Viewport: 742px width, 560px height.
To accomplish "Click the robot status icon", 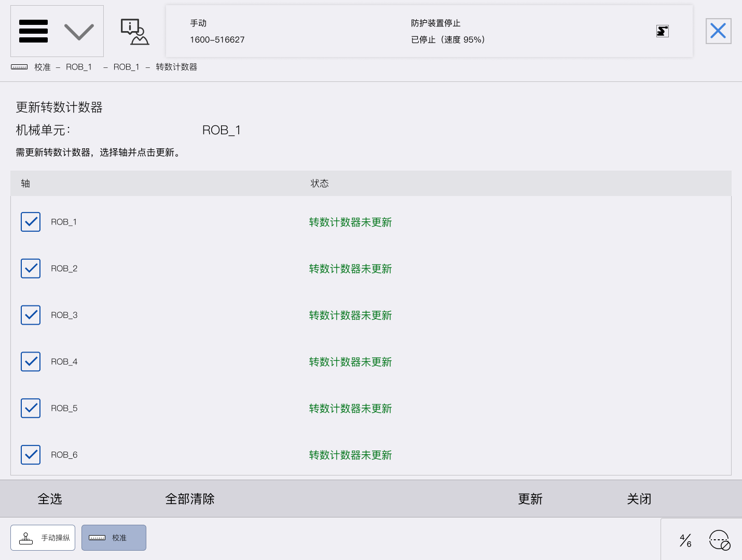I will point(662,31).
